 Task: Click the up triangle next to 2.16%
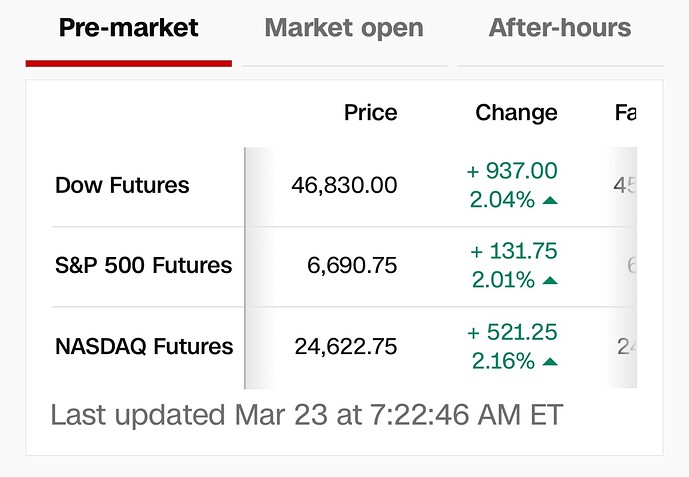coord(549,362)
